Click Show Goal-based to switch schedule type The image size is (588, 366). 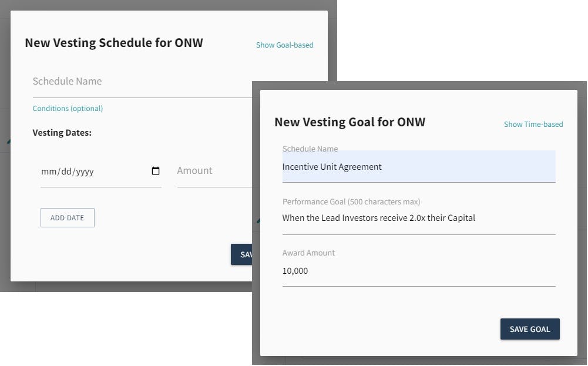tap(284, 45)
